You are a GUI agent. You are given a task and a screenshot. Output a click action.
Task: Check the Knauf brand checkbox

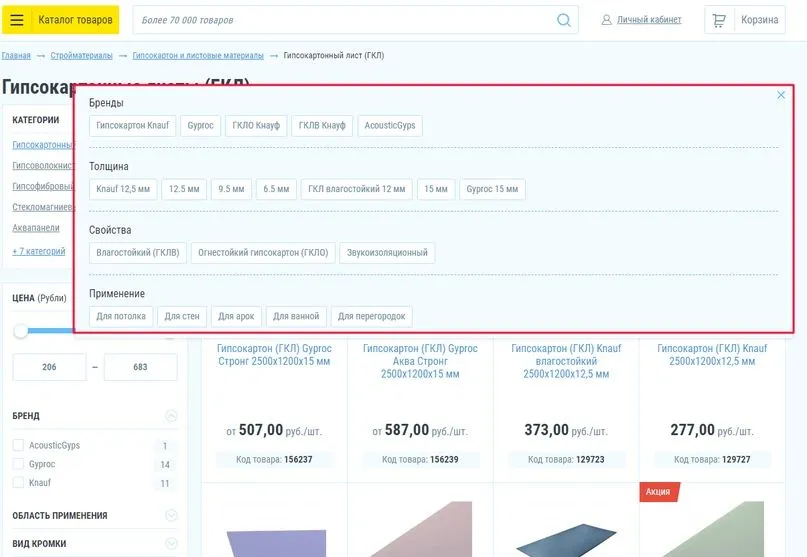(x=18, y=482)
